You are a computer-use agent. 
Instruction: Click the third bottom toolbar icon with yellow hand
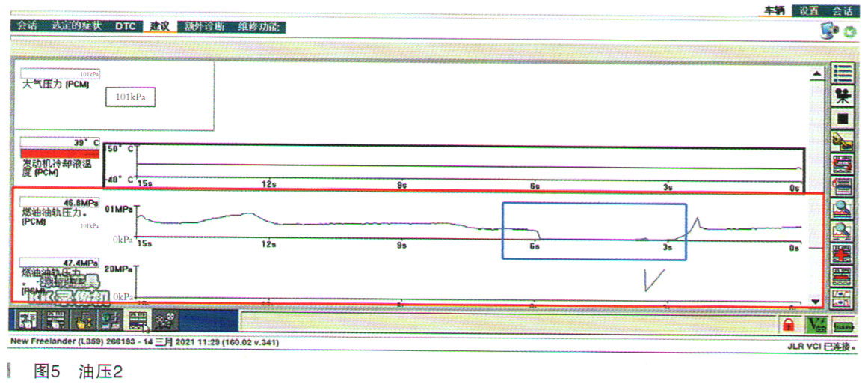point(82,321)
